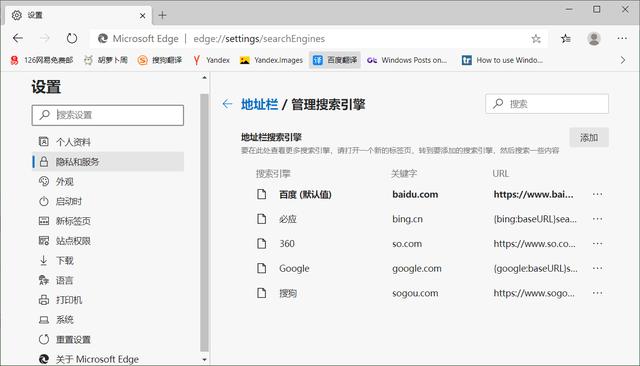640x366 pixels.
Task: Show more bookmarks with the chevron
Action: point(623,60)
